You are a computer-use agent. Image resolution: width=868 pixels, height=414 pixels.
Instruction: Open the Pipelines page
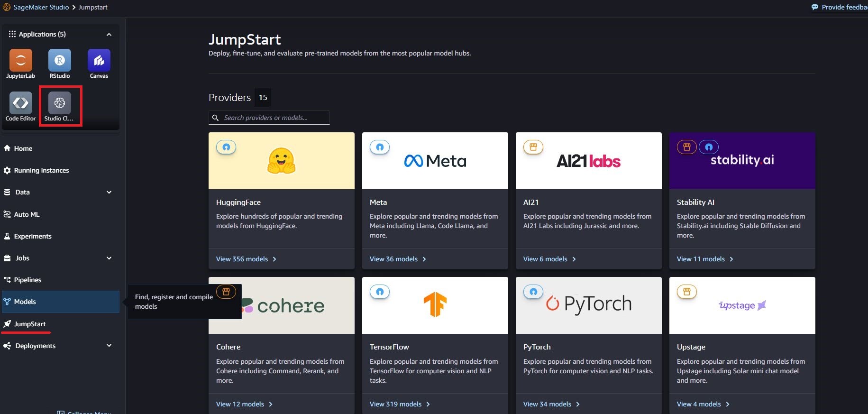tap(27, 280)
